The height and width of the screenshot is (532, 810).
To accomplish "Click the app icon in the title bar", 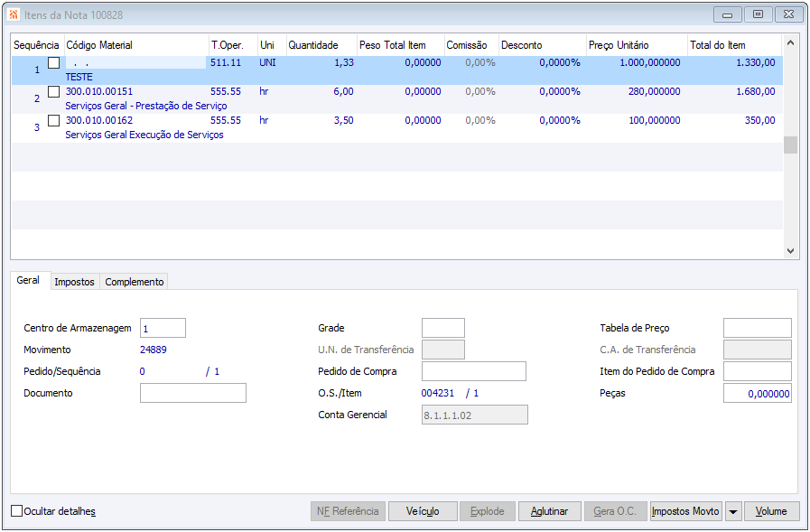I will pos(14,15).
